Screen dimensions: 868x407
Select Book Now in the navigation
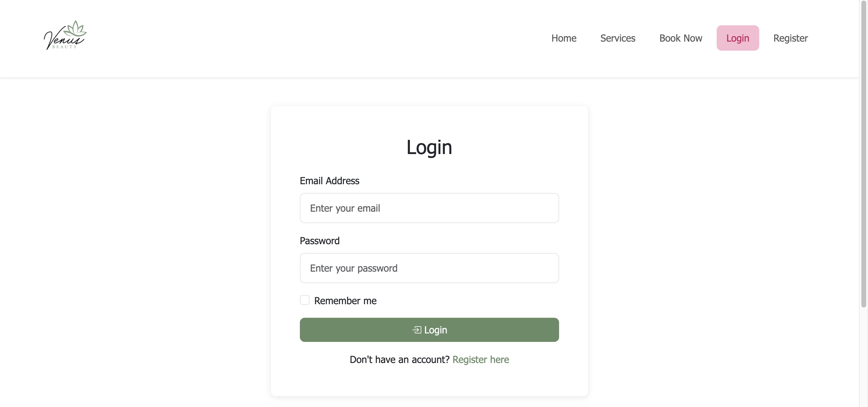coord(681,38)
